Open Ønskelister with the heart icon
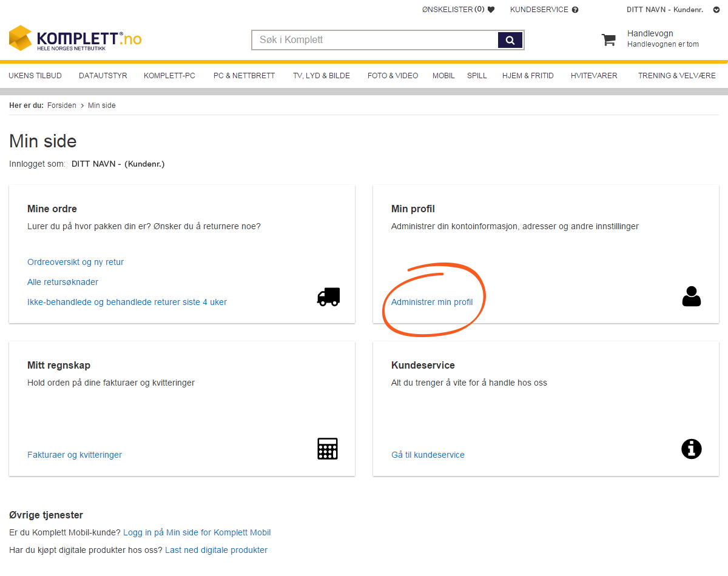Viewport: 728px width, 576px height. tap(458, 10)
